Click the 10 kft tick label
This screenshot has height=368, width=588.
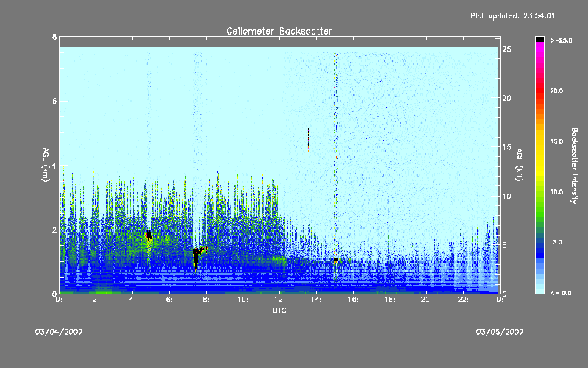506,196
